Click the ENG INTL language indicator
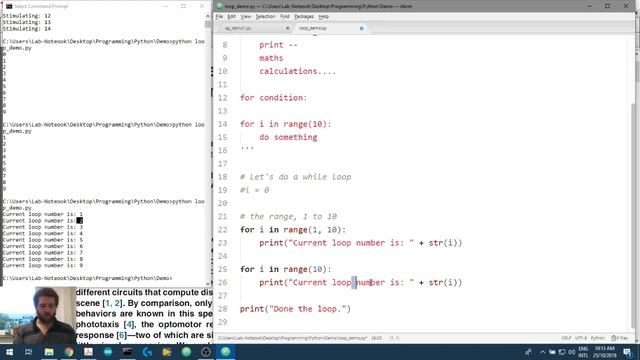This screenshot has width=640, height=360. (583, 352)
